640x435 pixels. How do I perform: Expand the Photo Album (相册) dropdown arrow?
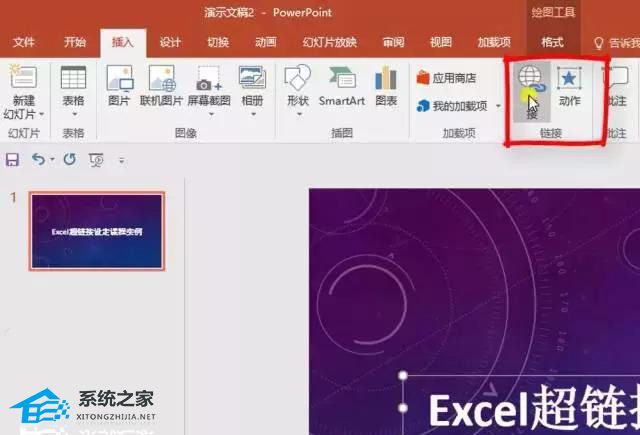coord(253,114)
